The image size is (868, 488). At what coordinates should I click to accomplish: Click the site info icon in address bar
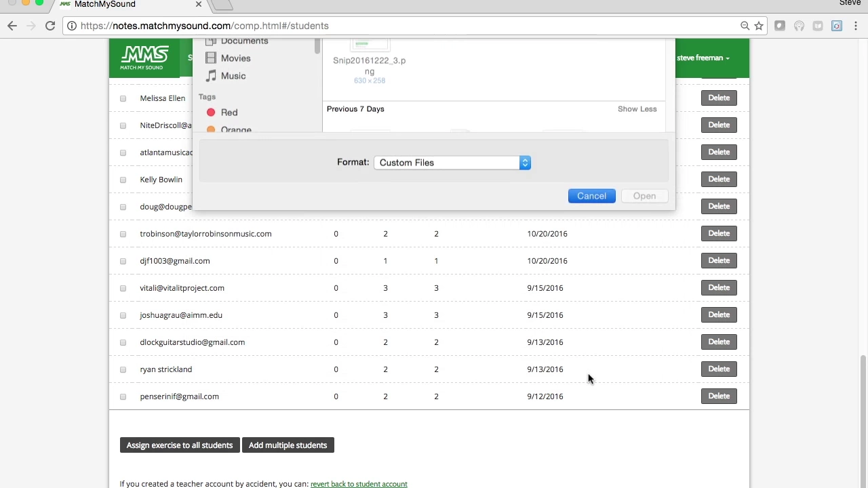click(x=72, y=26)
